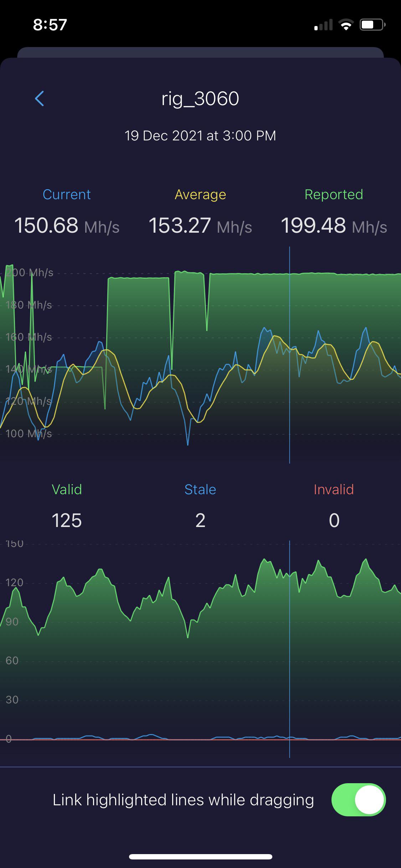Screen dimensions: 401x868
Task: Tap the 'Link highlighted lines while dragging' text
Action: (x=183, y=800)
